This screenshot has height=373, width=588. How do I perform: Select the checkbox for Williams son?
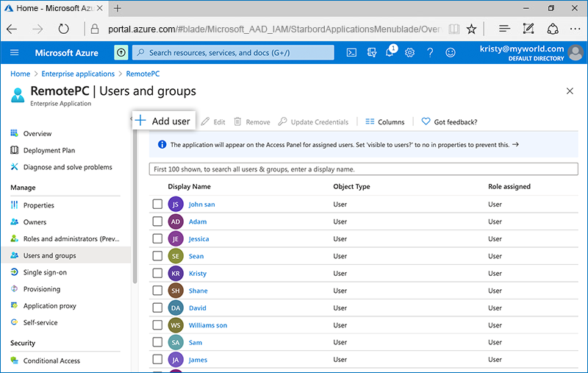(x=157, y=325)
